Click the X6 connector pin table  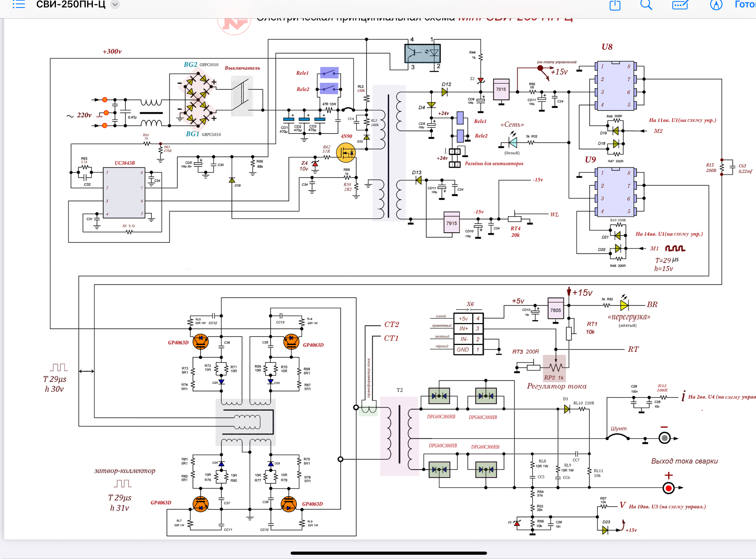pos(468,334)
